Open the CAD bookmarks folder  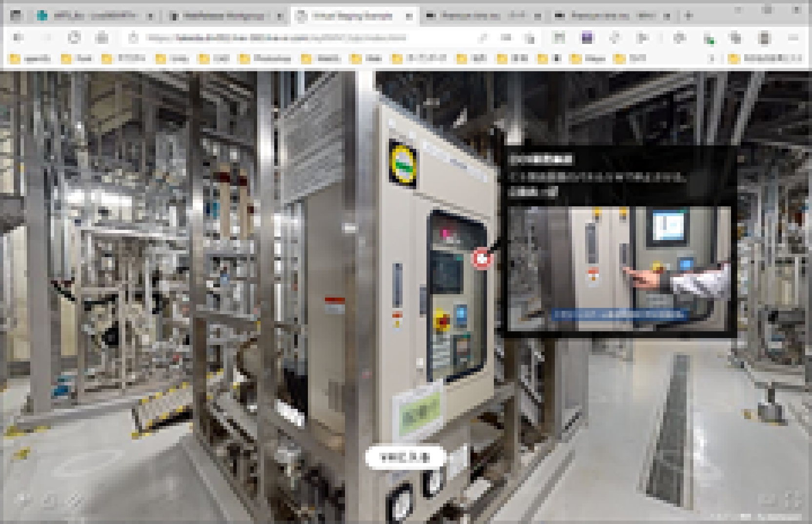pyautogui.click(x=214, y=59)
